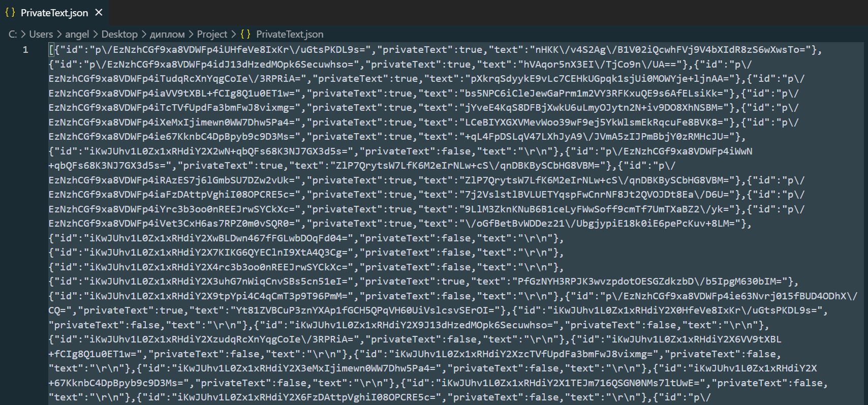Close the PrivateText.json tab
Image resolution: width=868 pixels, height=405 pixels.
coord(99,12)
